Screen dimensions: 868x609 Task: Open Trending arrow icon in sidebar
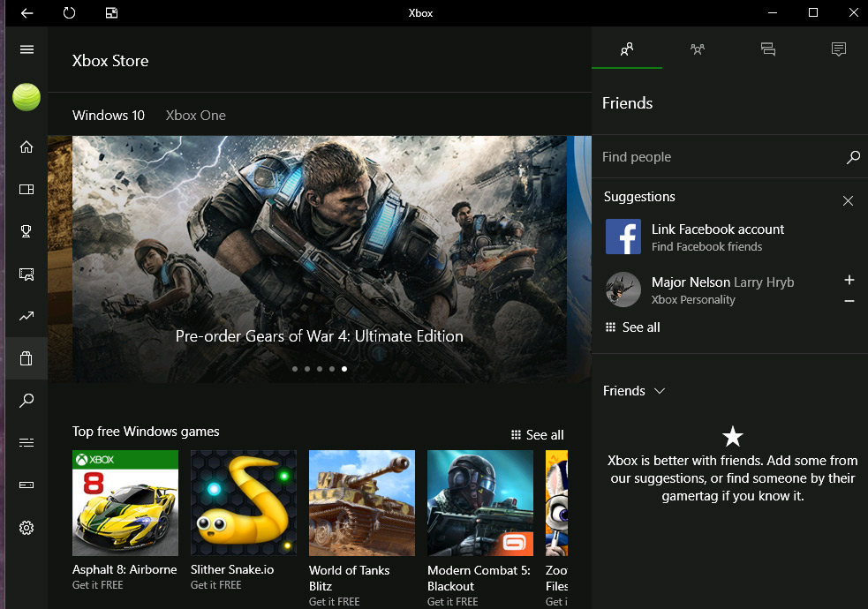point(26,316)
